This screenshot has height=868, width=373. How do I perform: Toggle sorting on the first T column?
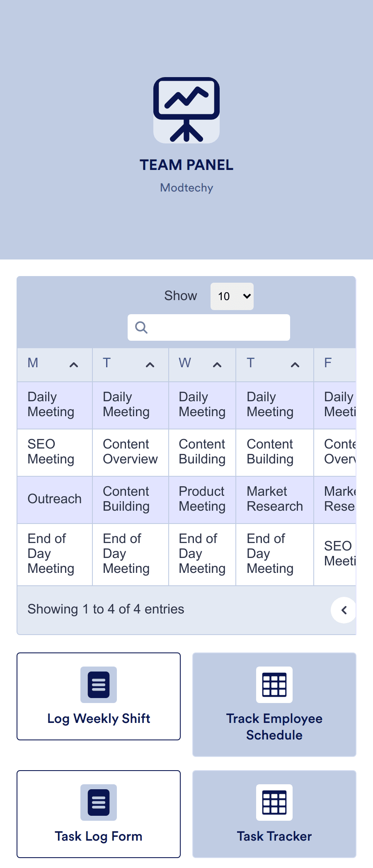tap(150, 365)
